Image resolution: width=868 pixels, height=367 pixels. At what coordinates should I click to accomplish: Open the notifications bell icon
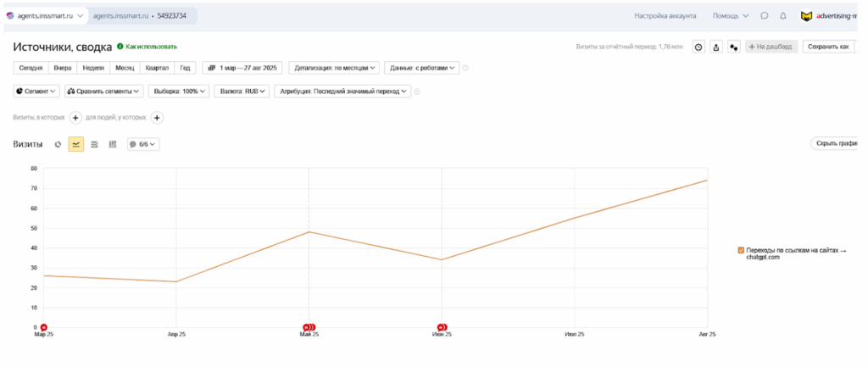[782, 15]
